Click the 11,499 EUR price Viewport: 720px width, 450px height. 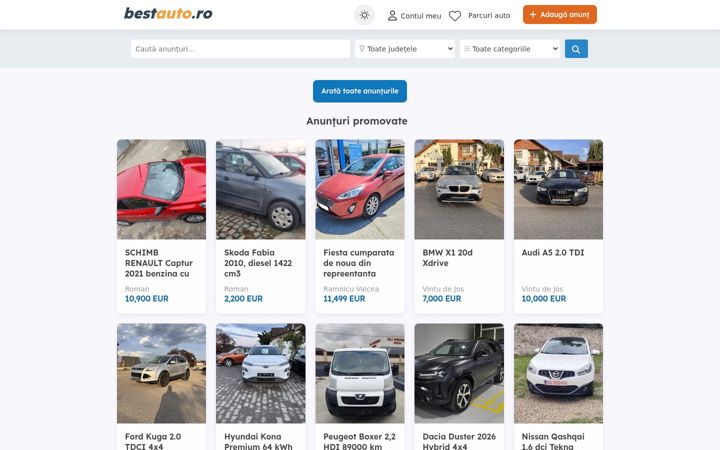coord(344,298)
